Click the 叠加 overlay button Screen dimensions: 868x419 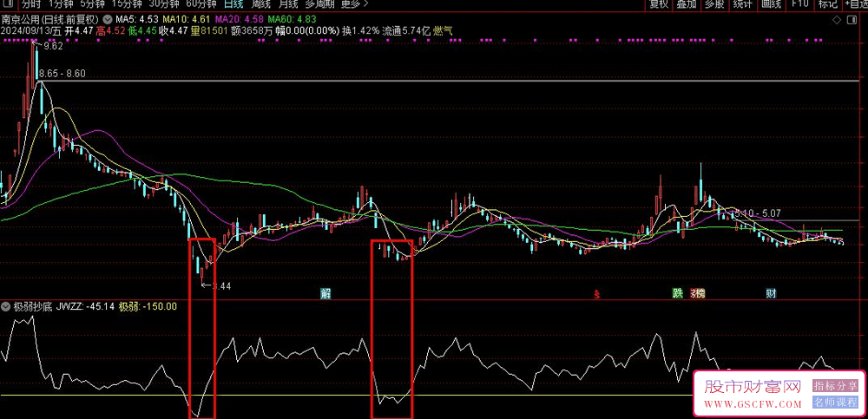pos(687,3)
